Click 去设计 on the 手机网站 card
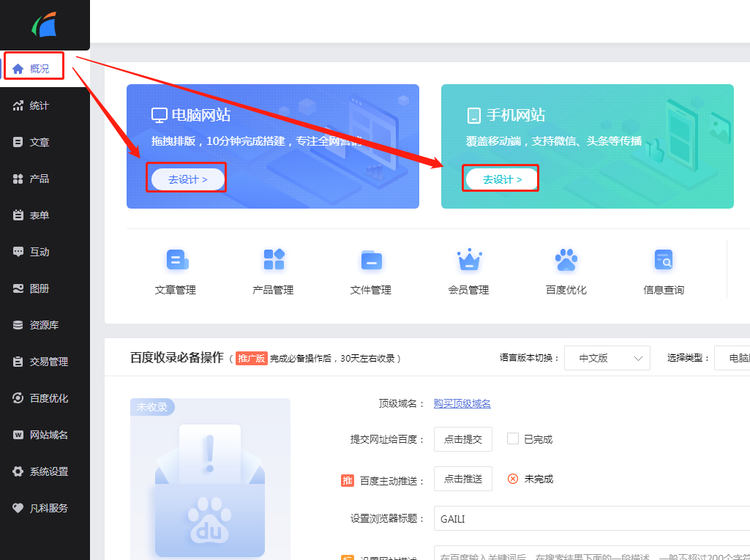 click(502, 179)
